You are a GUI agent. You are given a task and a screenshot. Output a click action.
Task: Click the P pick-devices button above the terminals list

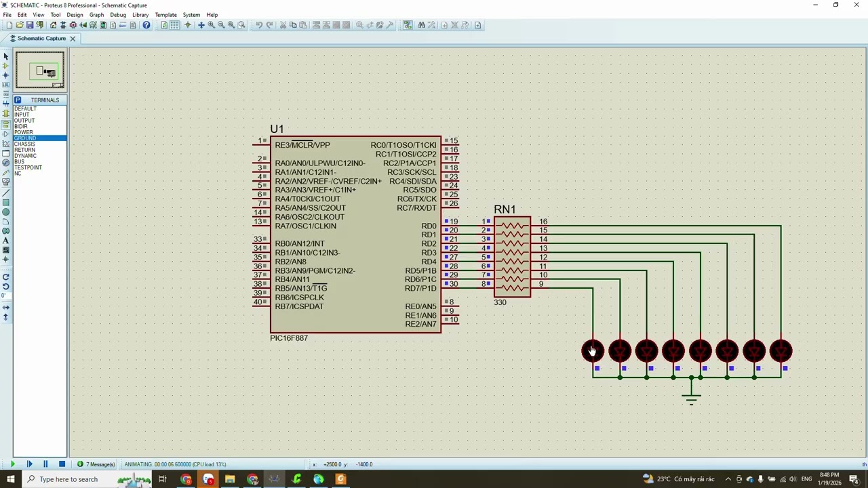[18, 100]
